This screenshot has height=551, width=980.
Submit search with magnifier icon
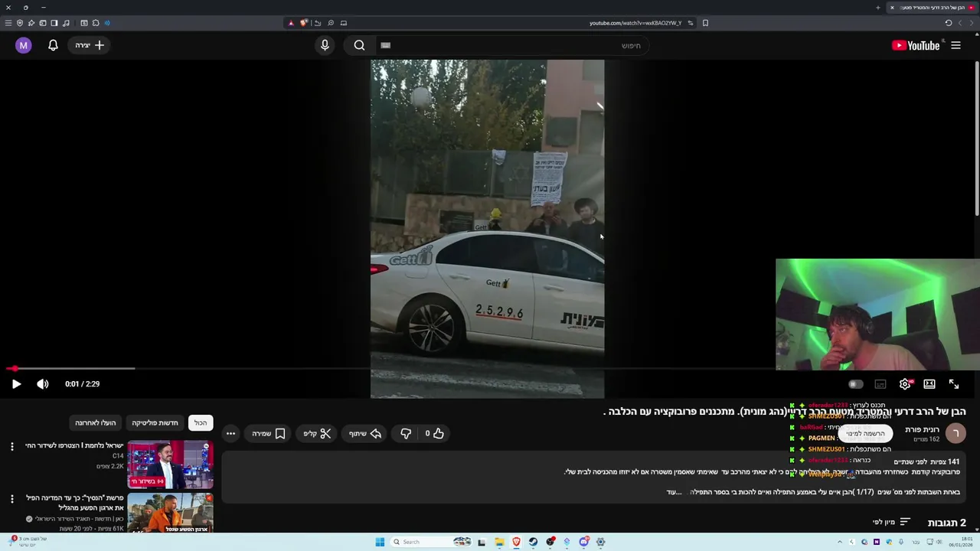click(359, 45)
